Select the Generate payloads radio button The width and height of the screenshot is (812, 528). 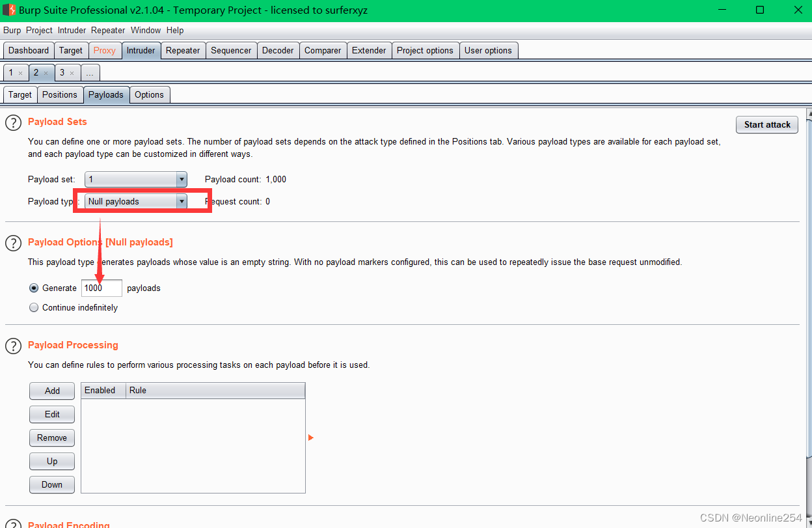pyautogui.click(x=33, y=288)
